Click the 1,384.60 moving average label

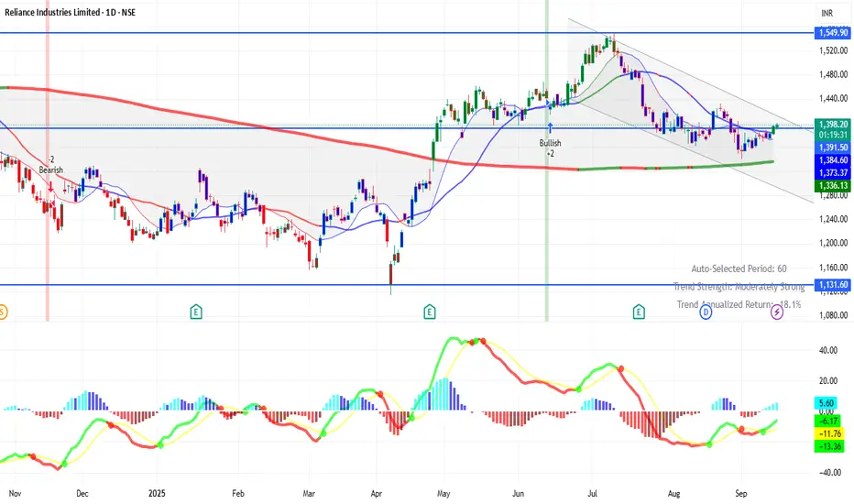(x=833, y=160)
